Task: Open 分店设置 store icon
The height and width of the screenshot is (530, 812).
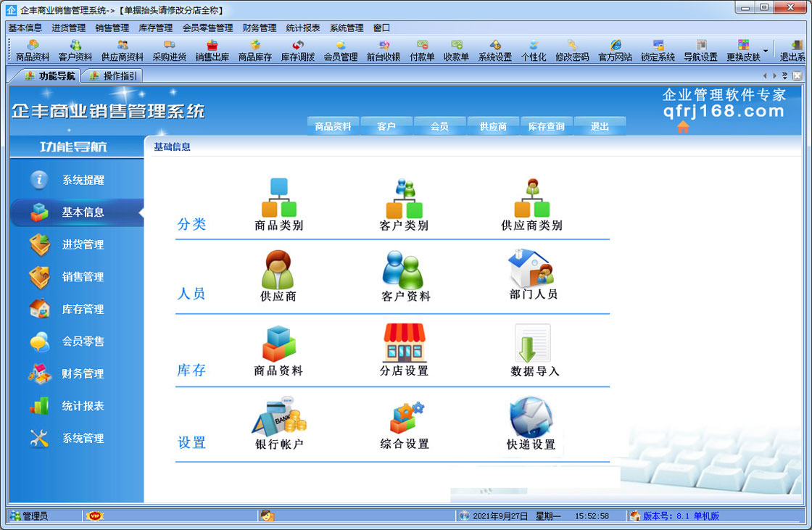Action: (404, 344)
